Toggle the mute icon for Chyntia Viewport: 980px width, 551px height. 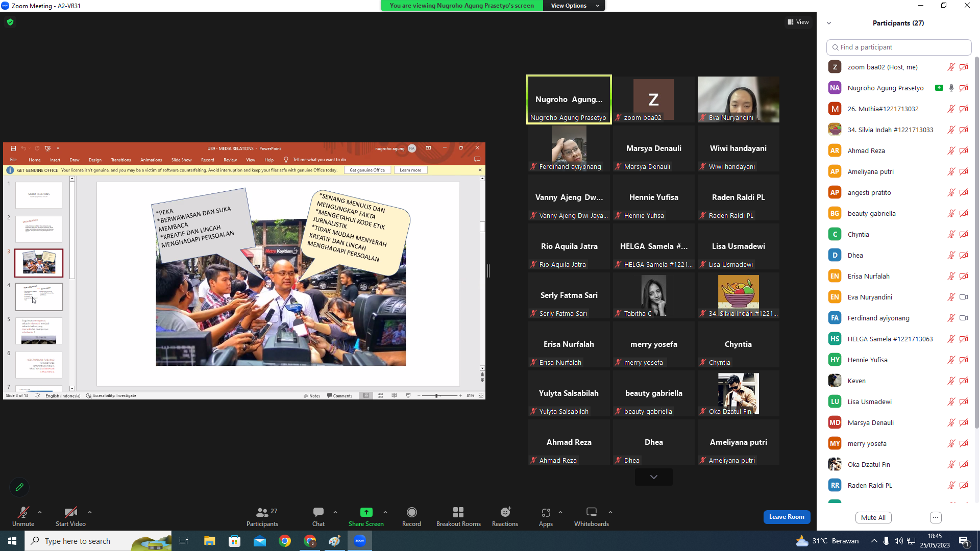[x=951, y=234]
